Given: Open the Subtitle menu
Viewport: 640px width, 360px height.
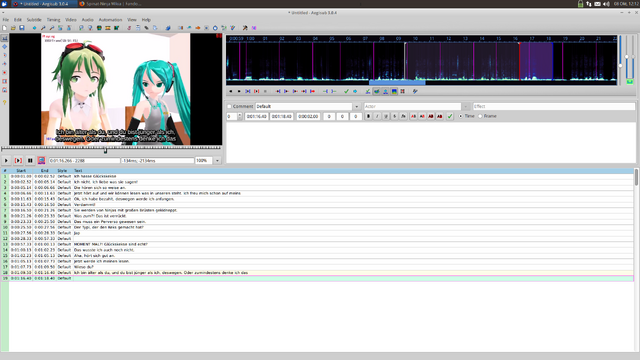Looking at the screenshot, I should [34, 20].
